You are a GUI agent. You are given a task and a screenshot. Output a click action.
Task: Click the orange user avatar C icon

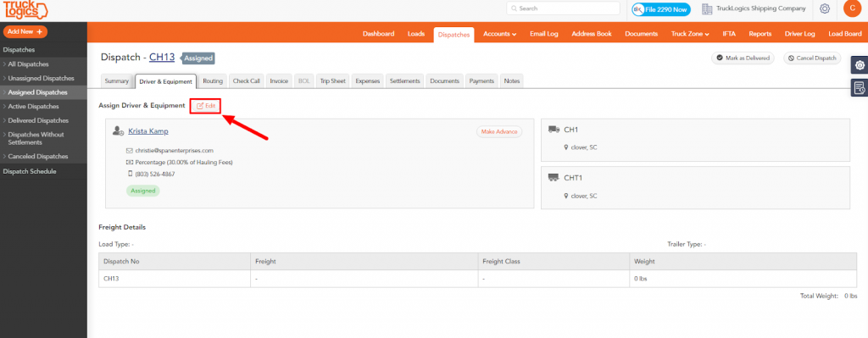tap(851, 8)
